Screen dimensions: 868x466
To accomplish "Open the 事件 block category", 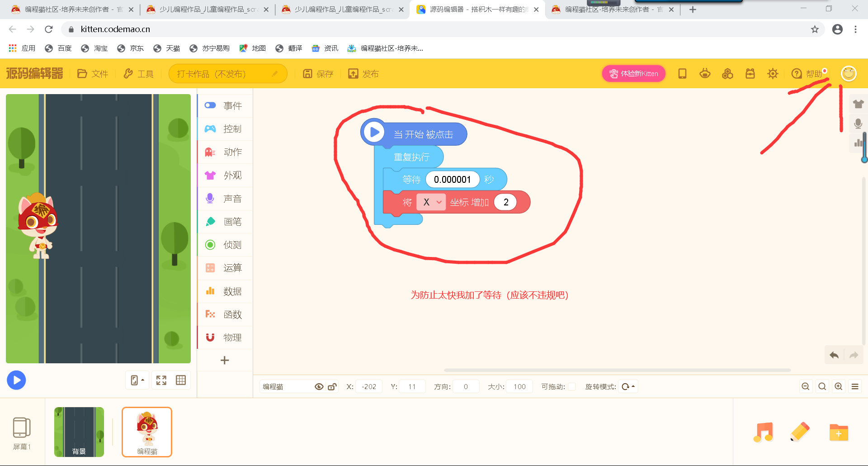I will click(x=225, y=105).
